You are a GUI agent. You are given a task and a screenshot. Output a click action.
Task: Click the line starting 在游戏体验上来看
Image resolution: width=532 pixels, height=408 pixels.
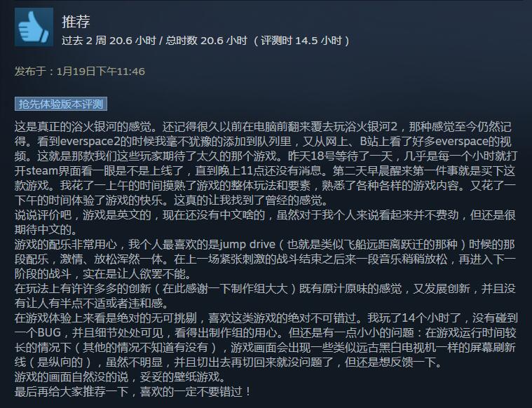(x=266, y=318)
